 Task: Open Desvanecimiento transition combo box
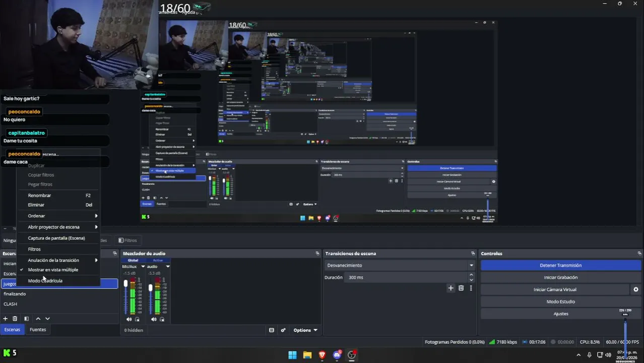[400, 265]
